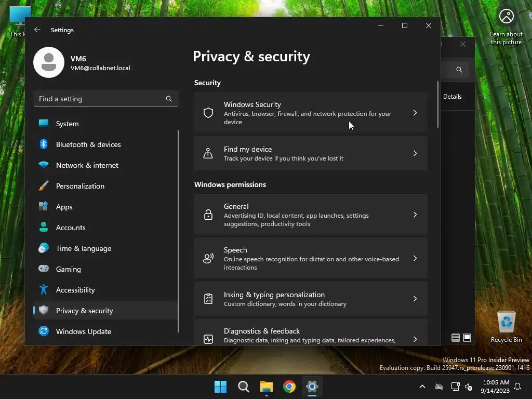Expand the General permissions chevron

pyautogui.click(x=415, y=215)
